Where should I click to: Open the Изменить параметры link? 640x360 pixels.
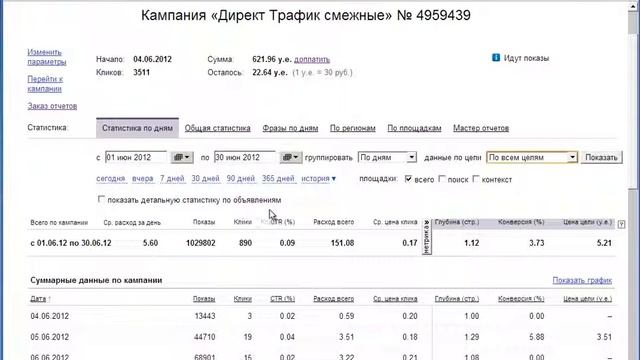[47, 57]
